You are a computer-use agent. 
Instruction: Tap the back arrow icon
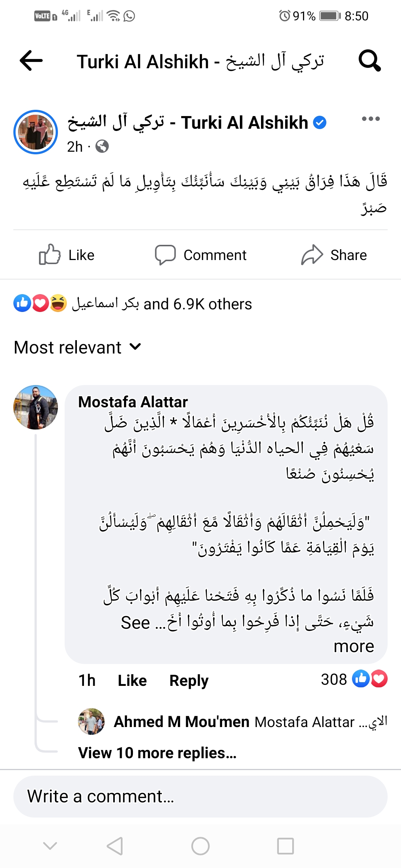pos(31,61)
